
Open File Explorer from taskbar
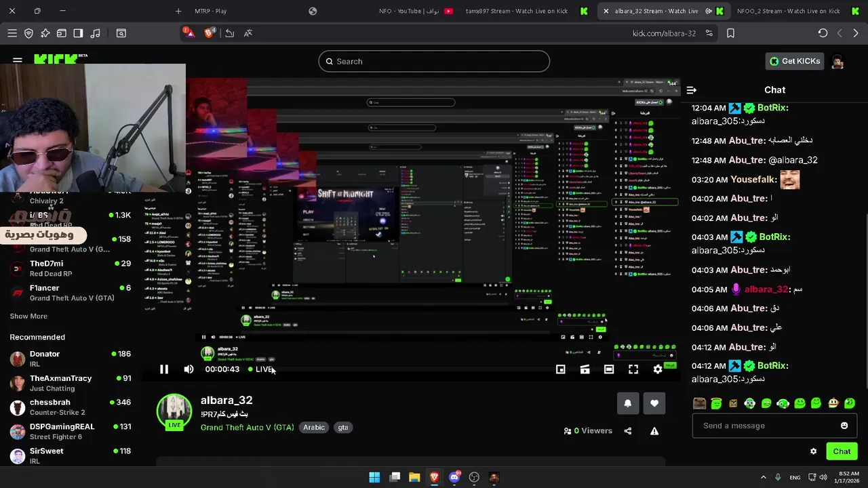pos(414,477)
